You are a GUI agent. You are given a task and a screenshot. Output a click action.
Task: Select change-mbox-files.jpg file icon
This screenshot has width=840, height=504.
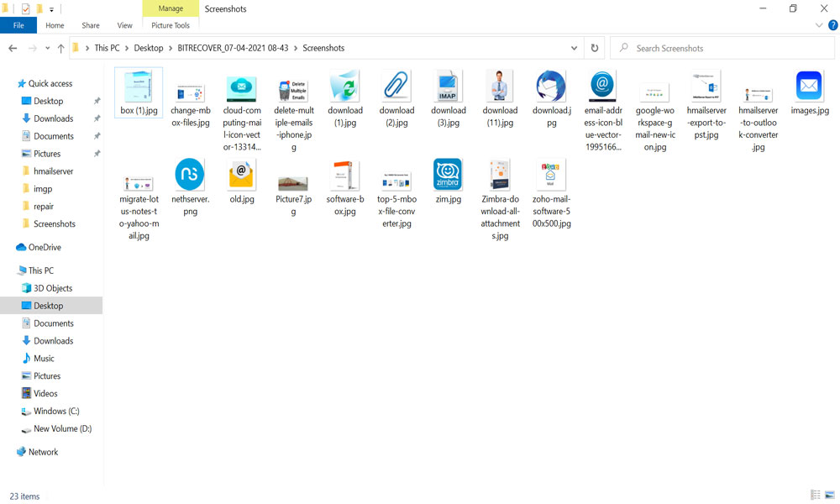[x=190, y=93]
